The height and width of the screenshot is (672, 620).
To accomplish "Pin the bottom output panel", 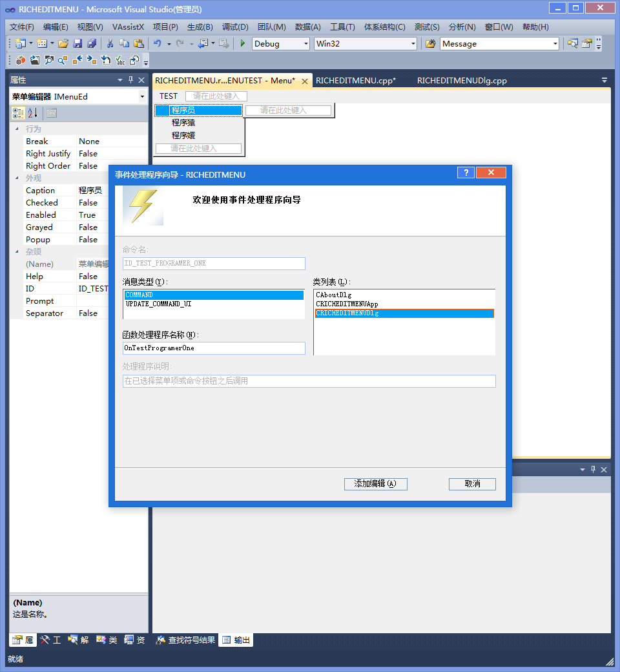I will click(593, 469).
